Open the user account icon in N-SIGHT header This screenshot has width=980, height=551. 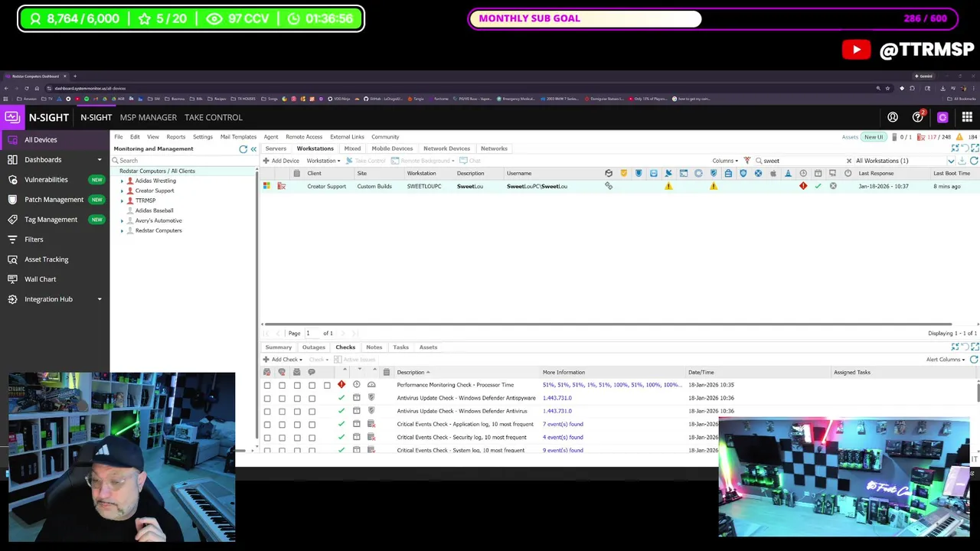click(x=893, y=117)
